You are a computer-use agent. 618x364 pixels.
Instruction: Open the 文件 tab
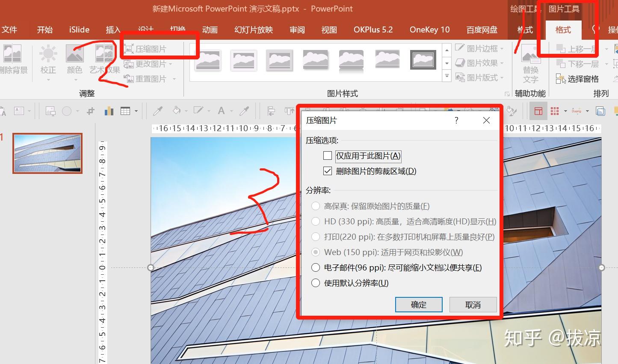(9, 29)
